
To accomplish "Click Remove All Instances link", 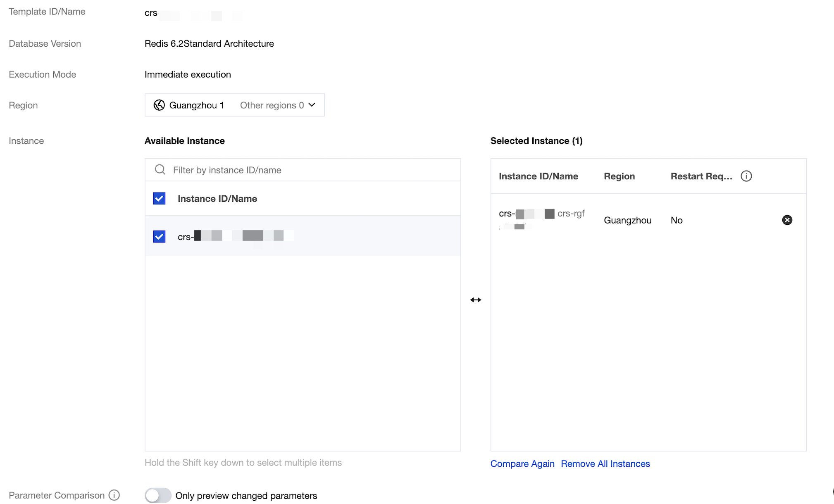I will click(605, 464).
